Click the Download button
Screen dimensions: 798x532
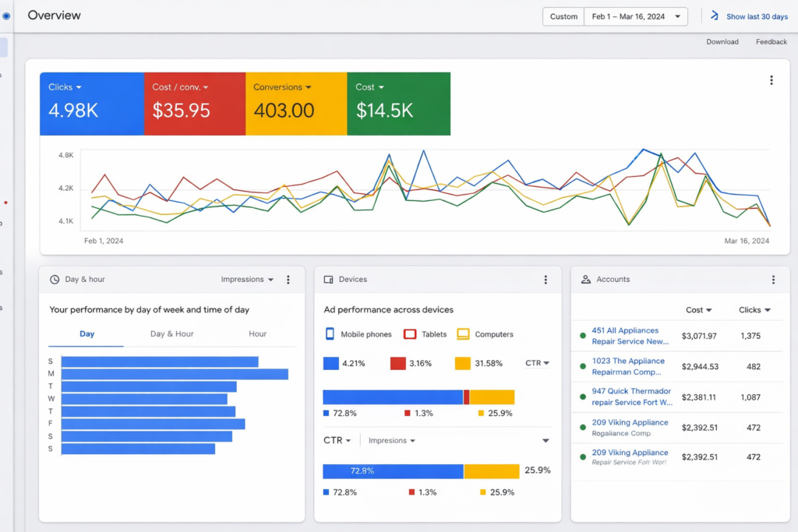(722, 42)
